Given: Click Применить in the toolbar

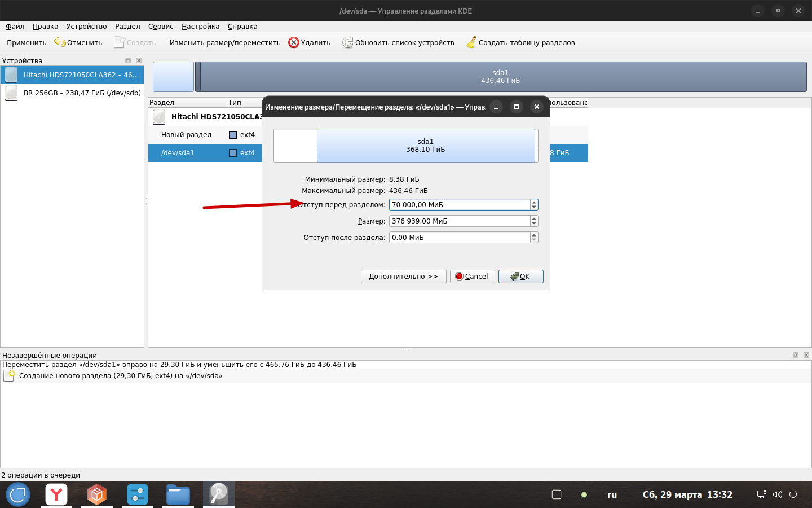Looking at the screenshot, I should pyautogui.click(x=27, y=42).
